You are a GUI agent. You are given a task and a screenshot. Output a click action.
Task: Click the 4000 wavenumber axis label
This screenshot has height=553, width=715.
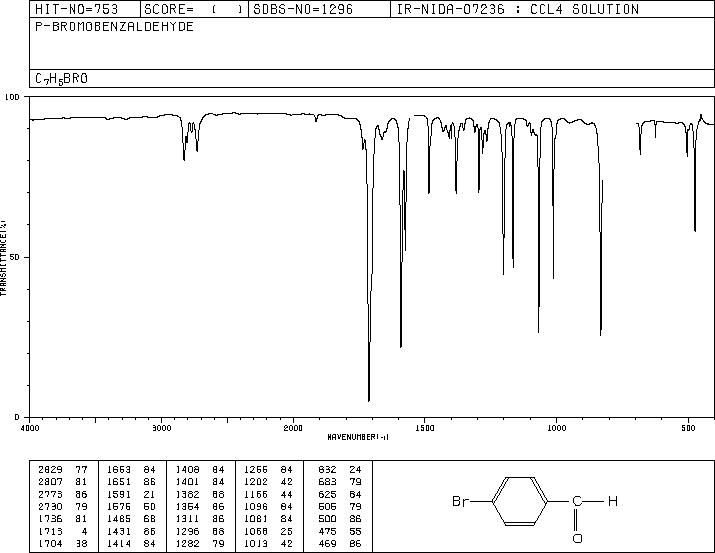click(30, 428)
